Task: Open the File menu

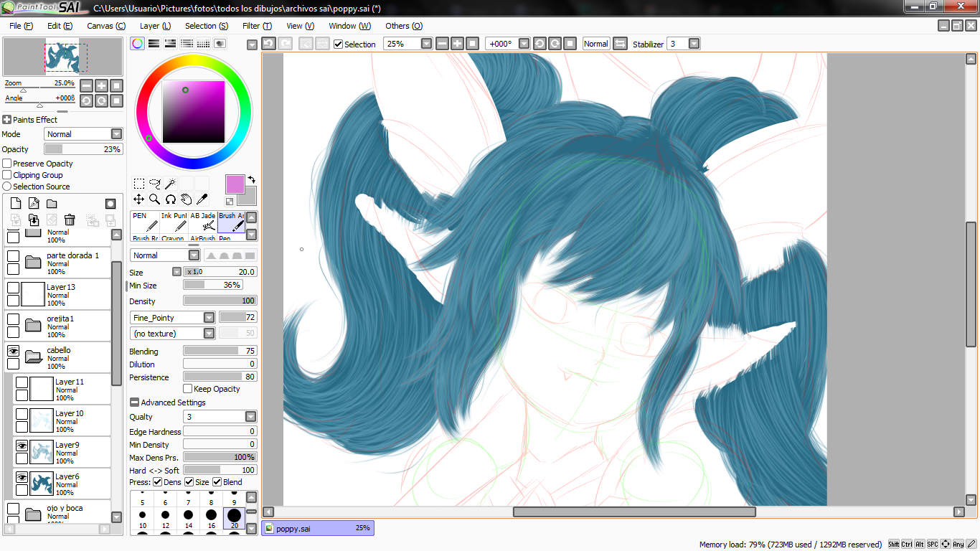Action: pyautogui.click(x=22, y=26)
